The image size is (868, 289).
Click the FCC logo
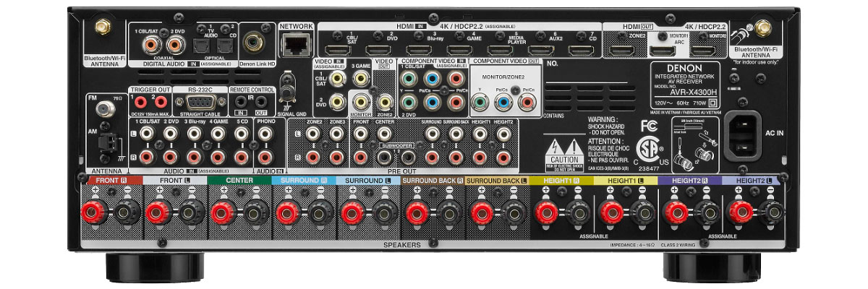[648, 127]
